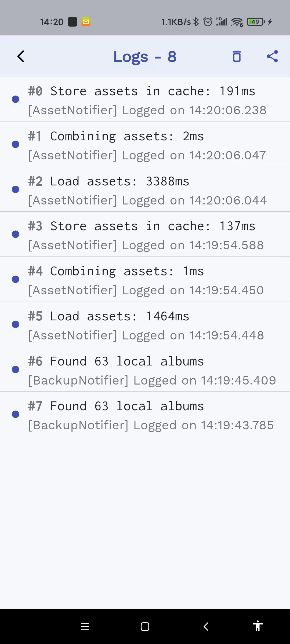Image resolution: width=290 pixels, height=644 pixels.
Task: Open the log entry 'Store assets in cache: 191ms'
Action: [145, 99]
